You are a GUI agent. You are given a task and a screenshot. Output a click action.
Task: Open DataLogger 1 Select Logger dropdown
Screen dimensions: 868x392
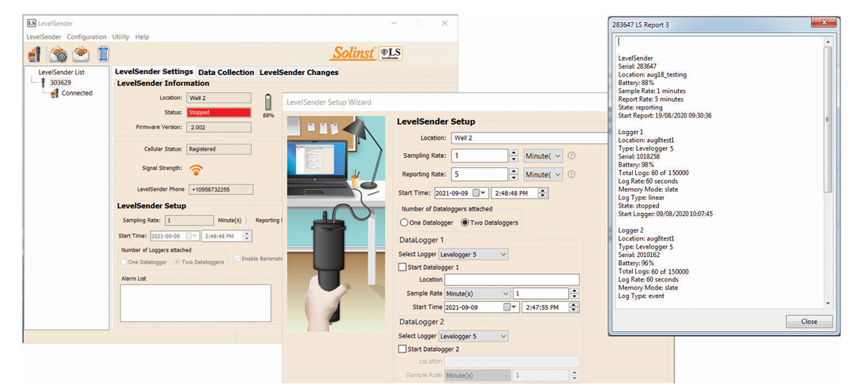tap(473, 254)
